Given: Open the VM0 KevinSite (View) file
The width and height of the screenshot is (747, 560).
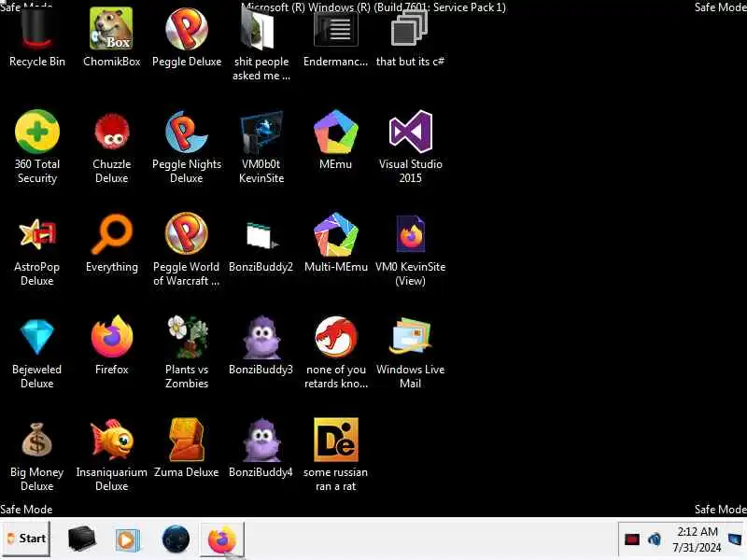Looking at the screenshot, I should coord(410,233).
